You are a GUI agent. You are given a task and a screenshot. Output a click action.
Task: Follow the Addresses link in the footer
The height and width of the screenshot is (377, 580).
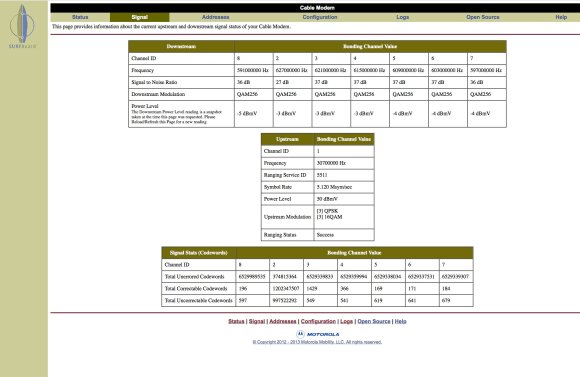(283, 321)
